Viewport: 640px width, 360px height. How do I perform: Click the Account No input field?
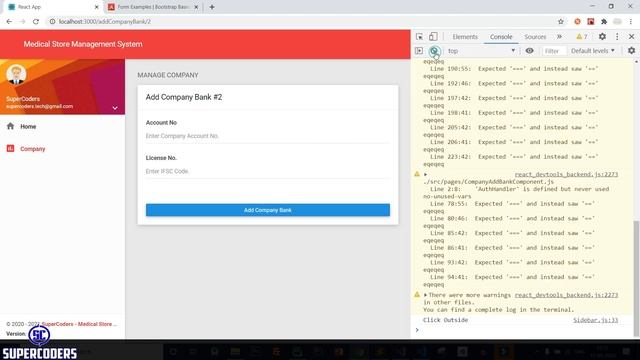[268, 136]
